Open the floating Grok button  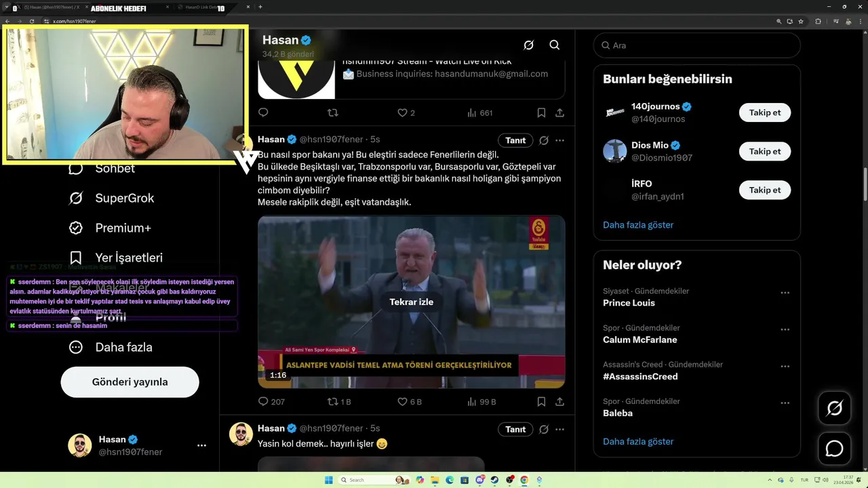(x=834, y=408)
